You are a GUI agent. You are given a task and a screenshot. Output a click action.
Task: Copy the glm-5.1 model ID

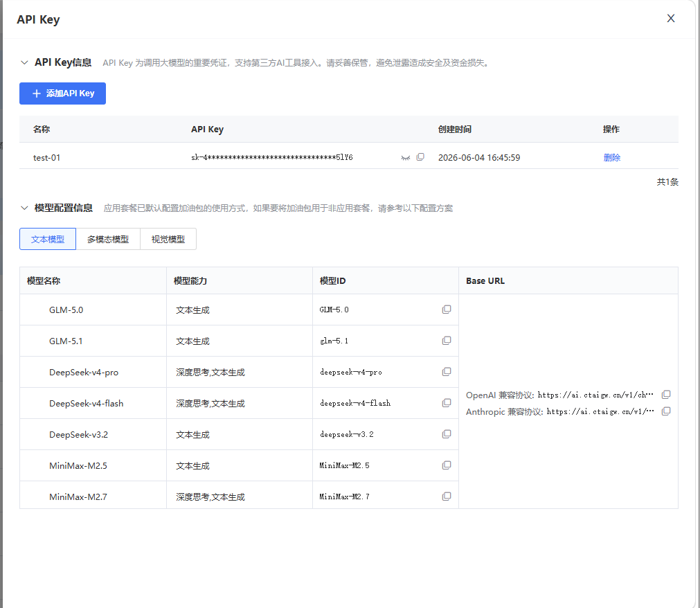tap(447, 341)
